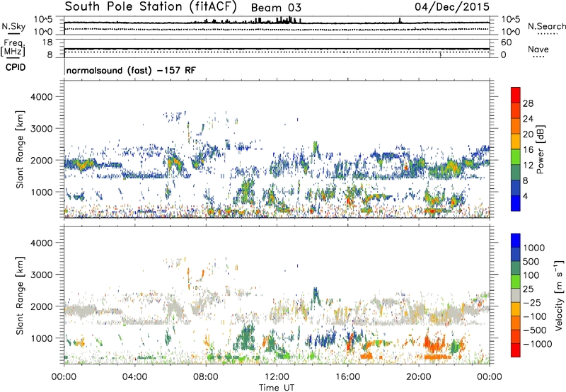Click the Velocity [m s-1] color bar label

coord(559,295)
